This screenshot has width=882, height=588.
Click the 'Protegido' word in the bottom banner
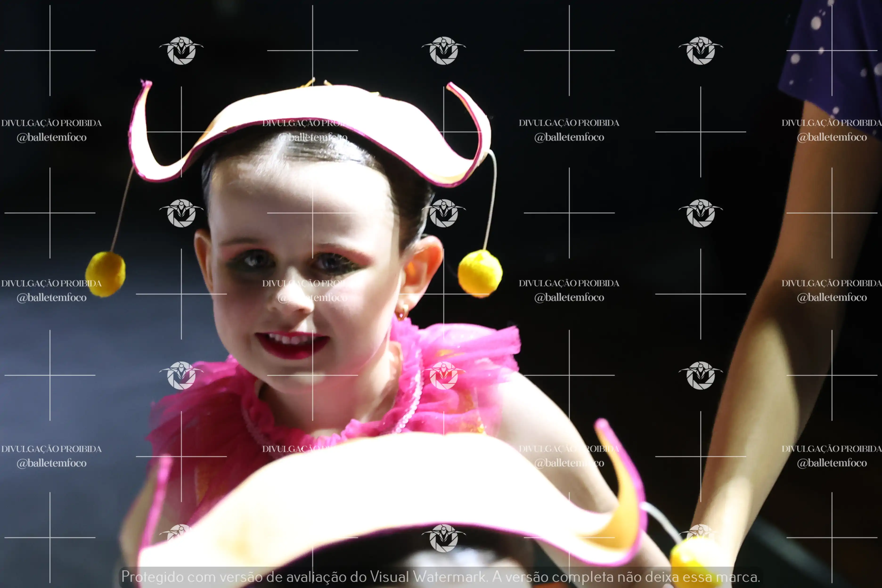click(152, 577)
